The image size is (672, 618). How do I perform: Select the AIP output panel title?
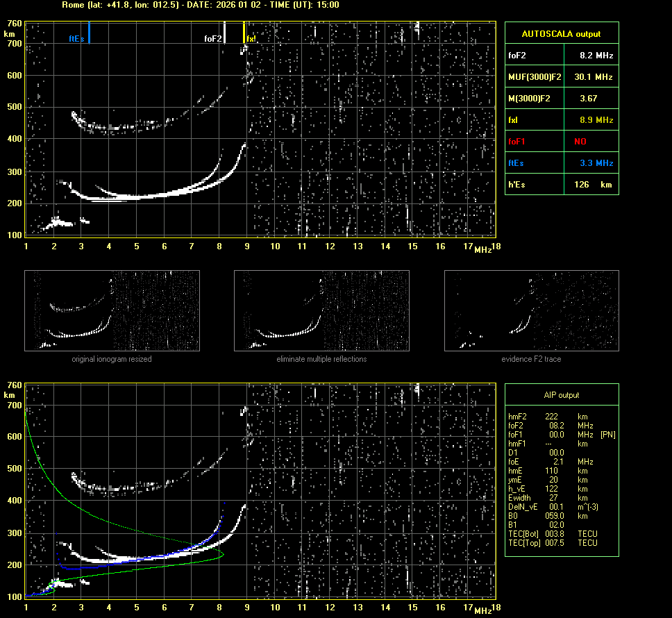click(x=561, y=395)
